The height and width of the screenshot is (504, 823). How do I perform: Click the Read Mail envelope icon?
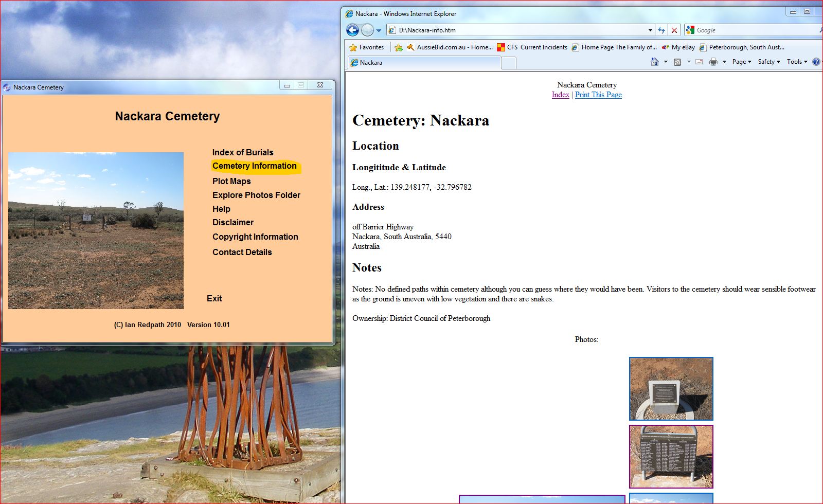(699, 62)
